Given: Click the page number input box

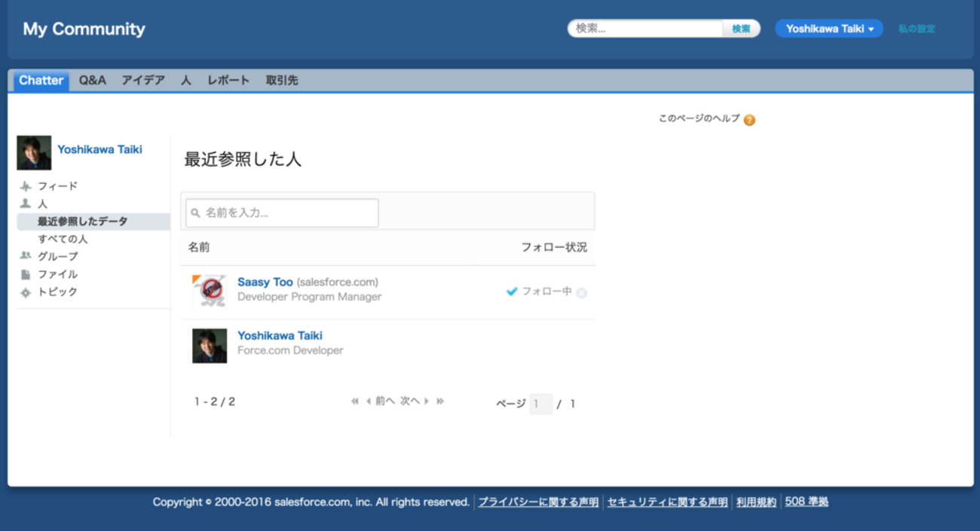Looking at the screenshot, I should click(541, 404).
